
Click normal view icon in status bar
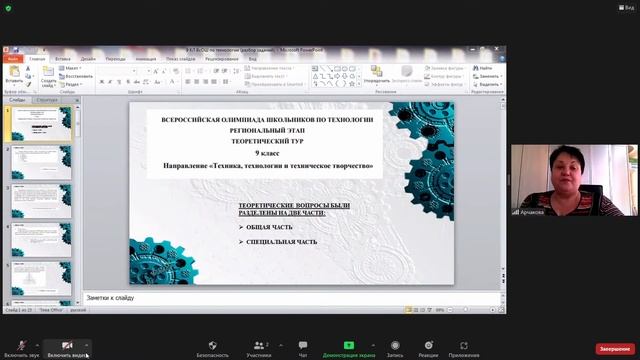pyautogui.click(x=409, y=310)
